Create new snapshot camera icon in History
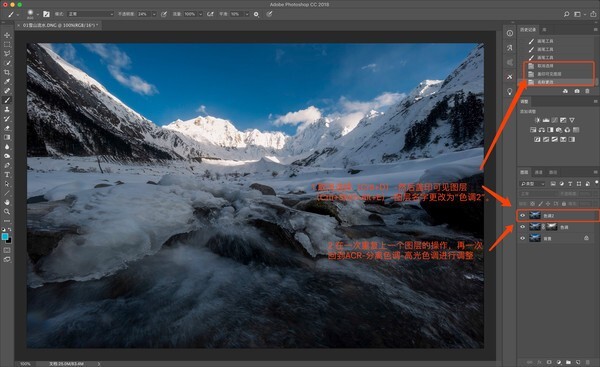 point(577,91)
